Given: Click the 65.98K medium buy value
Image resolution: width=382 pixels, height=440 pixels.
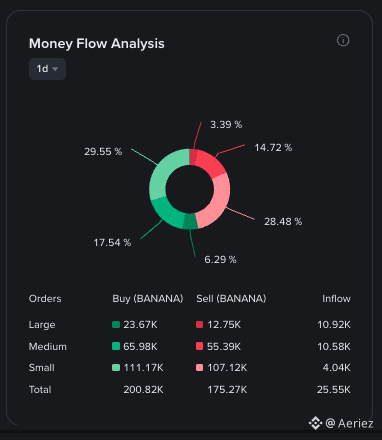Looking at the screenshot, I should tap(140, 347).
